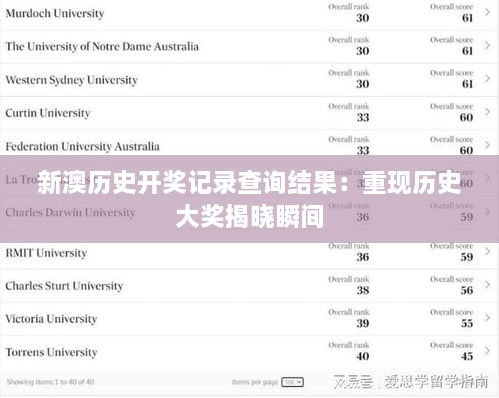Click the RMIT University row chevron
The width and height of the screenshot is (499, 398).
(488, 251)
